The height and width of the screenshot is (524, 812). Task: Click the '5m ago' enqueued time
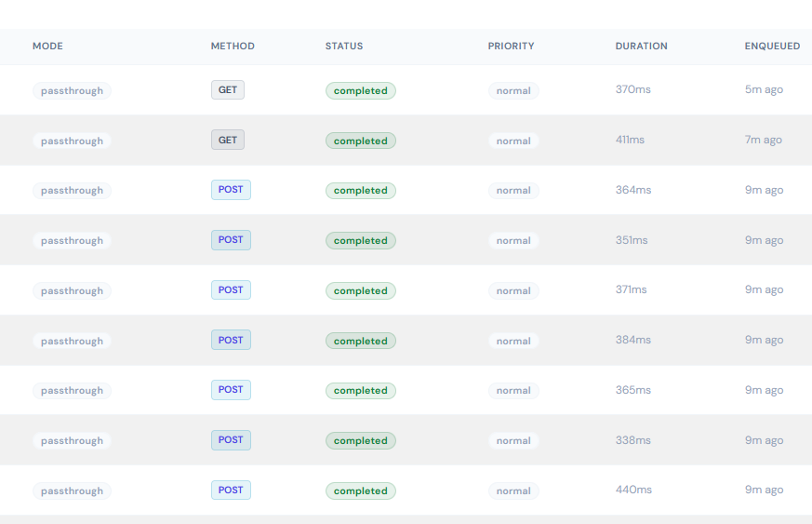coord(764,89)
